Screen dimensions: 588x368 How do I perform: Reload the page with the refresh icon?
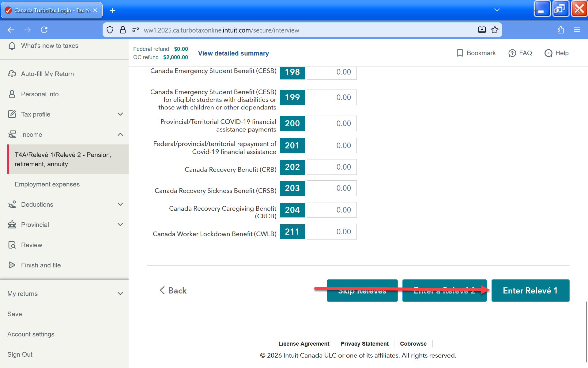pos(44,30)
